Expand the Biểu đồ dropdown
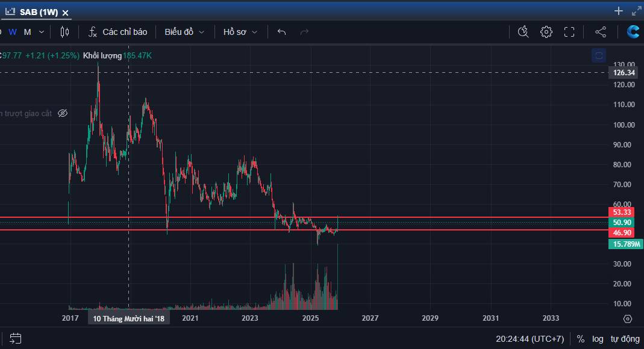644x349 pixels. 184,32
